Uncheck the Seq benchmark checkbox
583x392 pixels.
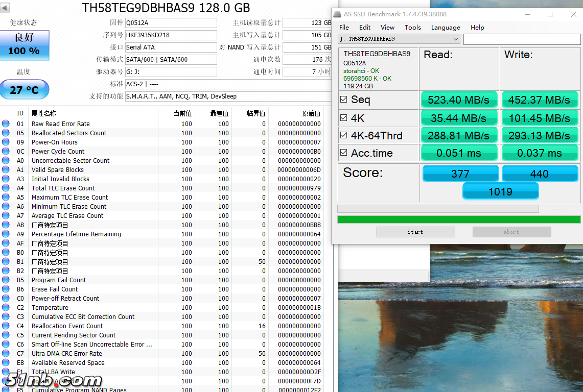(344, 100)
